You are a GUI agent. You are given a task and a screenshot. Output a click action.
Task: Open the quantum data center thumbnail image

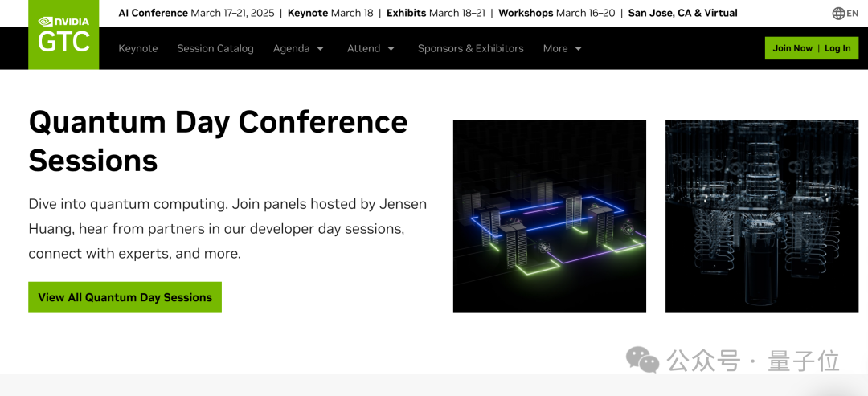[550, 216]
